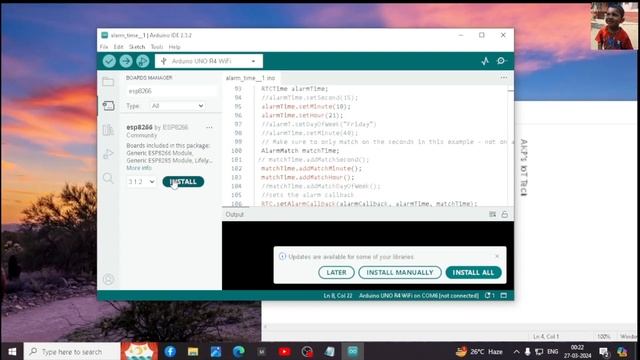Open the Windows notification center icon
Screen dimensions: 640x360
[x=604, y=352]
